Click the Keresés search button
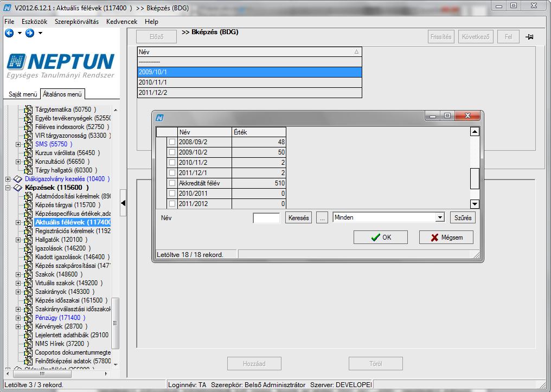Viewport: 551px width, 392px height. point(299,218)
